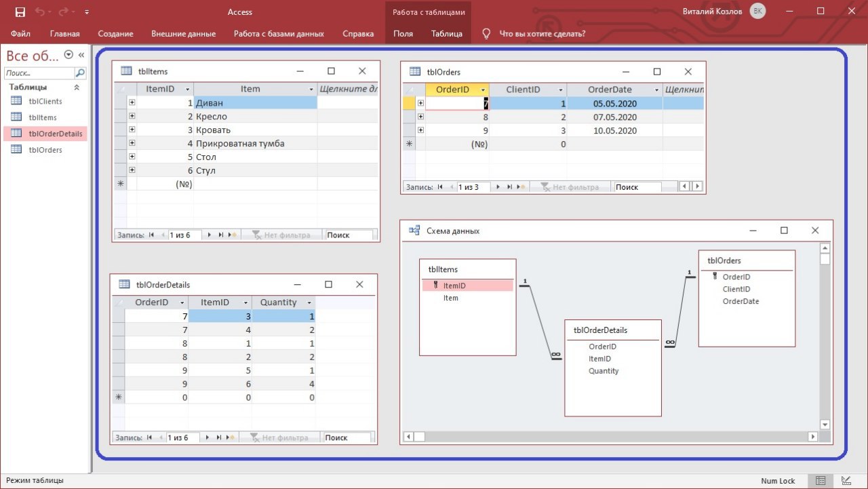Image resolution: width=868 pixels, height=489 pixels.
Task: Go to next record in tblOrders navigator
Action: [x=499, y=187]
